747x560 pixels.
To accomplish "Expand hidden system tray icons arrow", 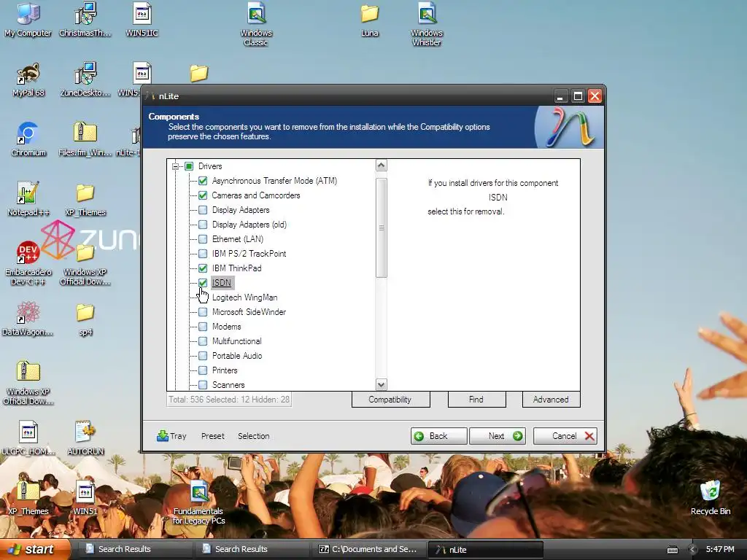I will coord(693,550).
